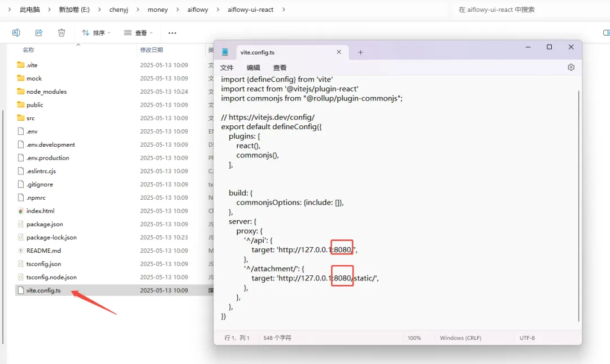
Task: Open the Notepad Edit menu
Action: (253, 68)
